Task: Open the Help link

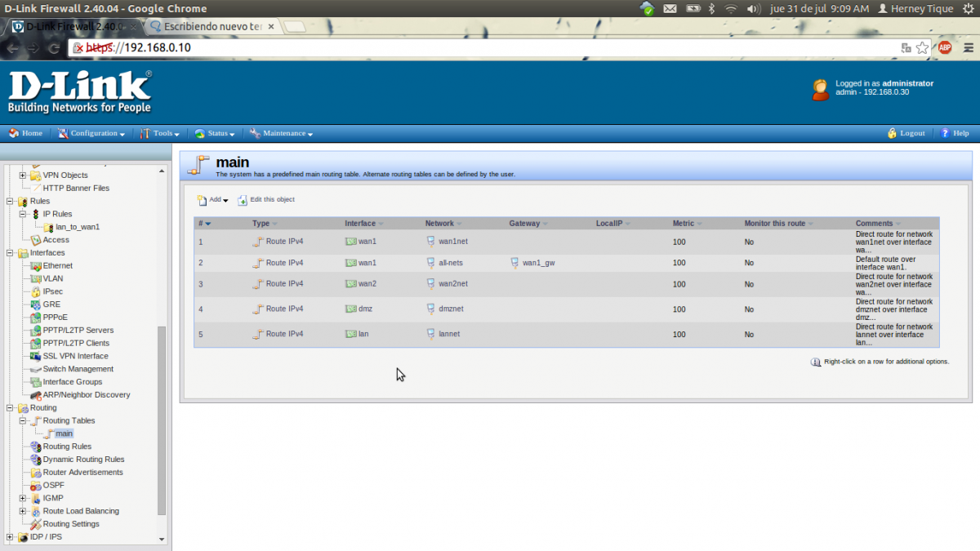Action: click(x=955, y=133)
